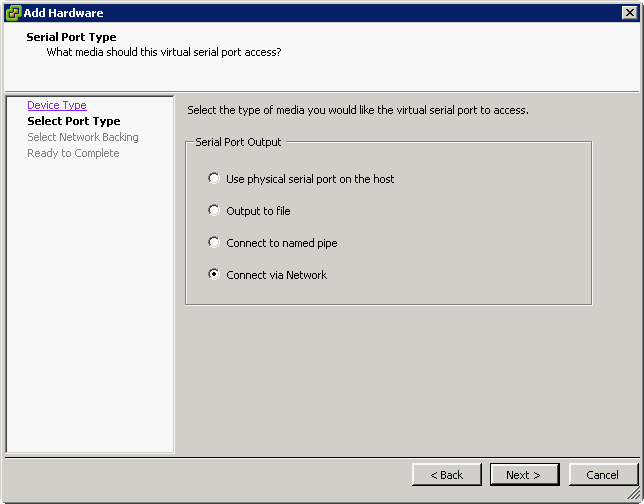Click the '< Back' button

click(x=446, y=475)
